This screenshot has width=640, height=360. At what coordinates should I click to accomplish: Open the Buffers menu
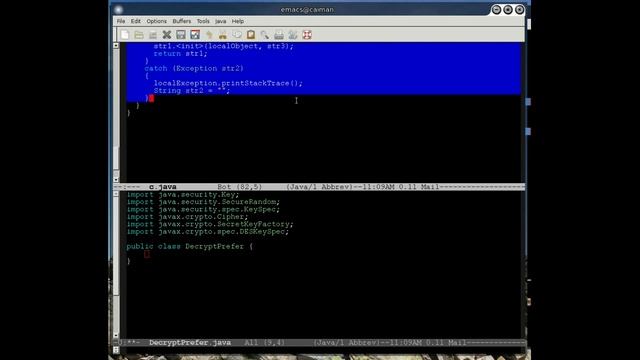[182, 21]
